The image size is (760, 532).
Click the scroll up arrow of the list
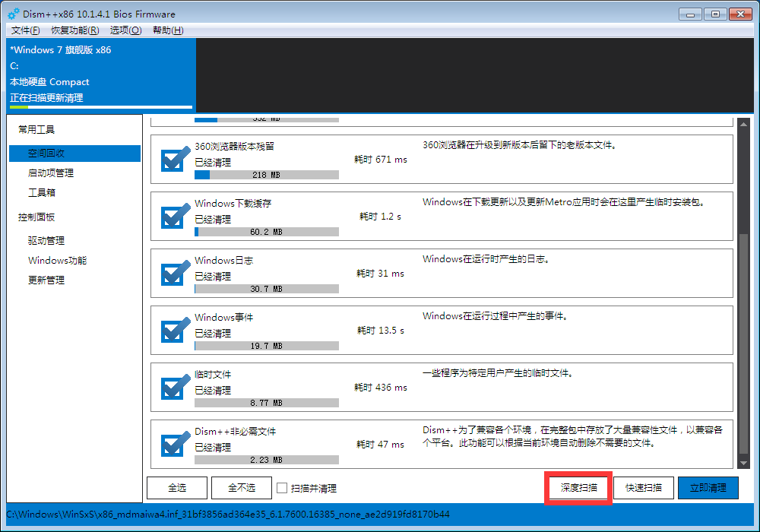click(743, 124)
